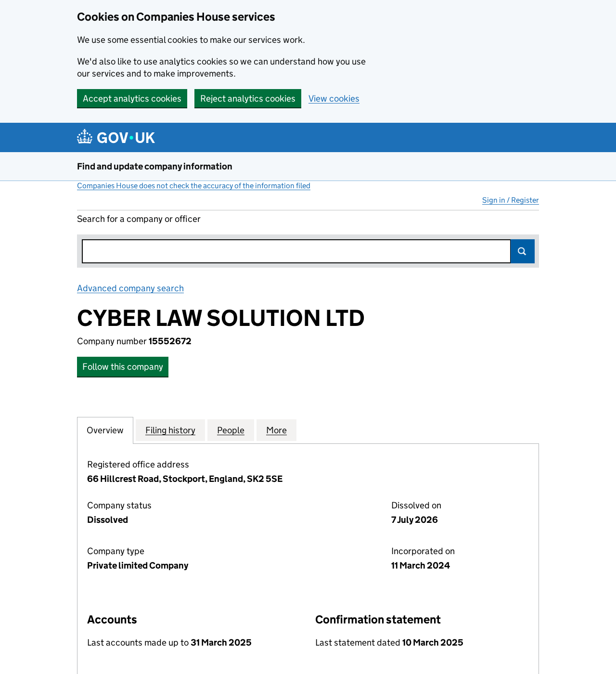The height and width of the screenshot is (674, 616).
Task: Switch to the Filing history tab
Action: coord(170,430)
